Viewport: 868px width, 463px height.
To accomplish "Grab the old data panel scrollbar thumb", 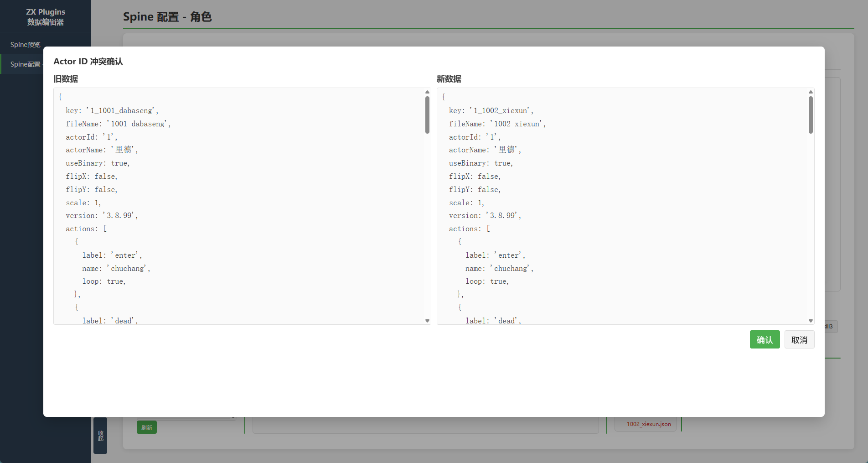I will [427, 115].
